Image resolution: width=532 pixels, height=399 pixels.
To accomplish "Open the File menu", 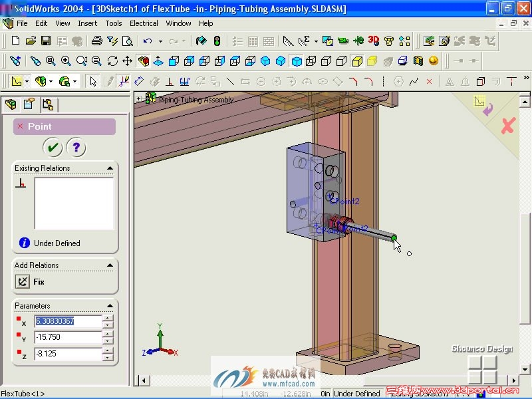I will pyautogui.click(x=22, y=23).
